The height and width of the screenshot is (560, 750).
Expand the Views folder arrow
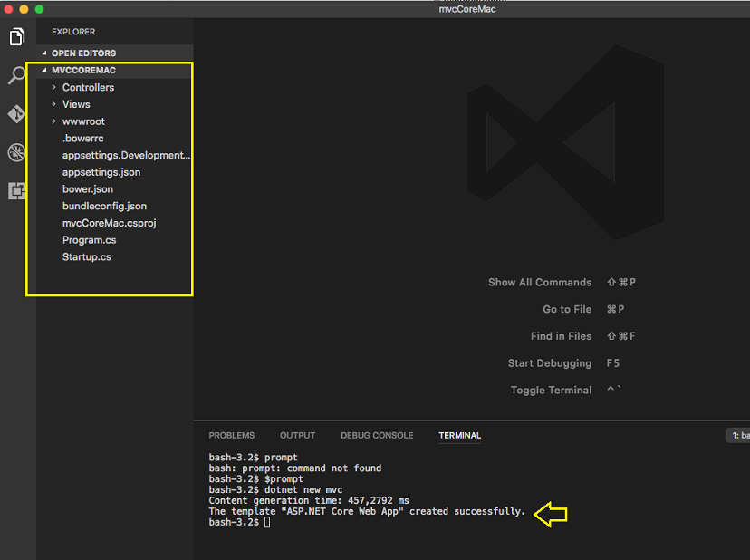[x=53, y=104]
